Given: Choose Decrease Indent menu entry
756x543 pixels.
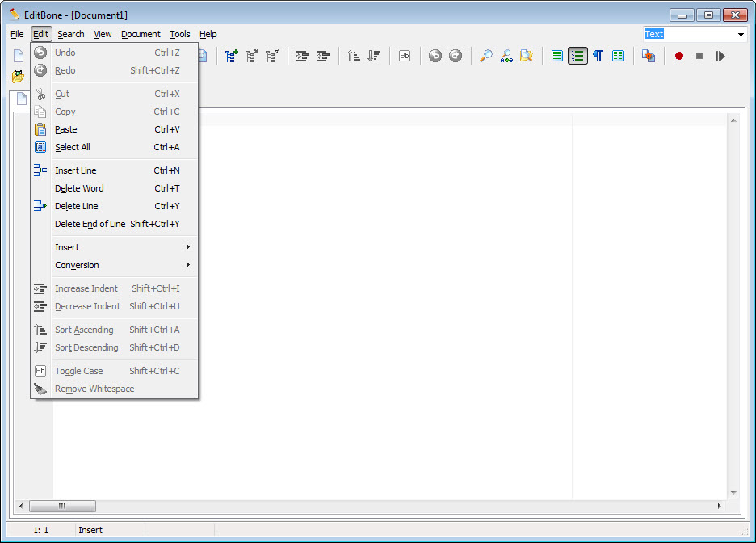Looking at the screenshot, I should (114, 307).
